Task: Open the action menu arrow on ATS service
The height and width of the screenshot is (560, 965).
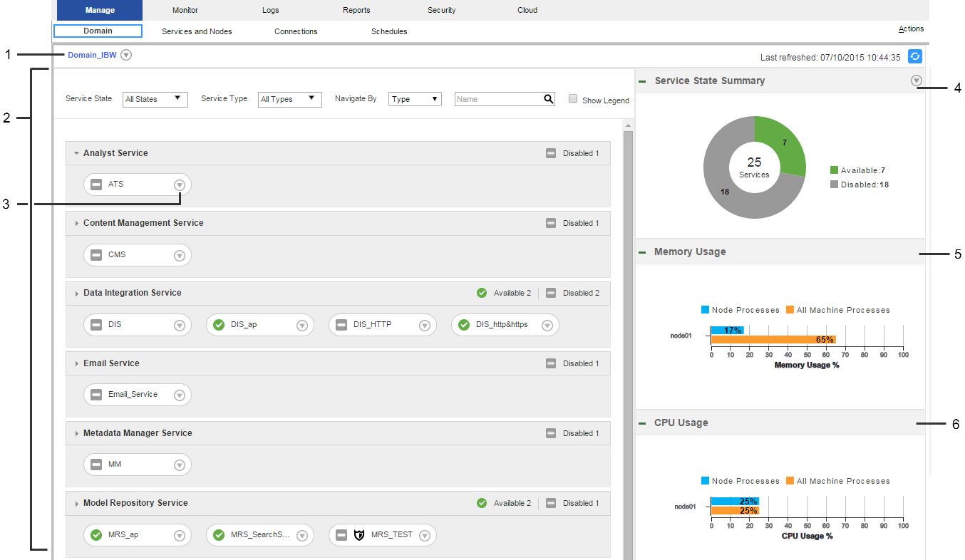Action: tap(180, 185)
